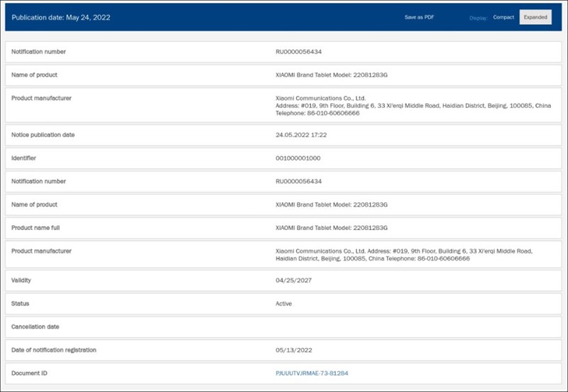
Task: Click the Identifier row label
Action: pyautogui.click(x=23, y=158)
